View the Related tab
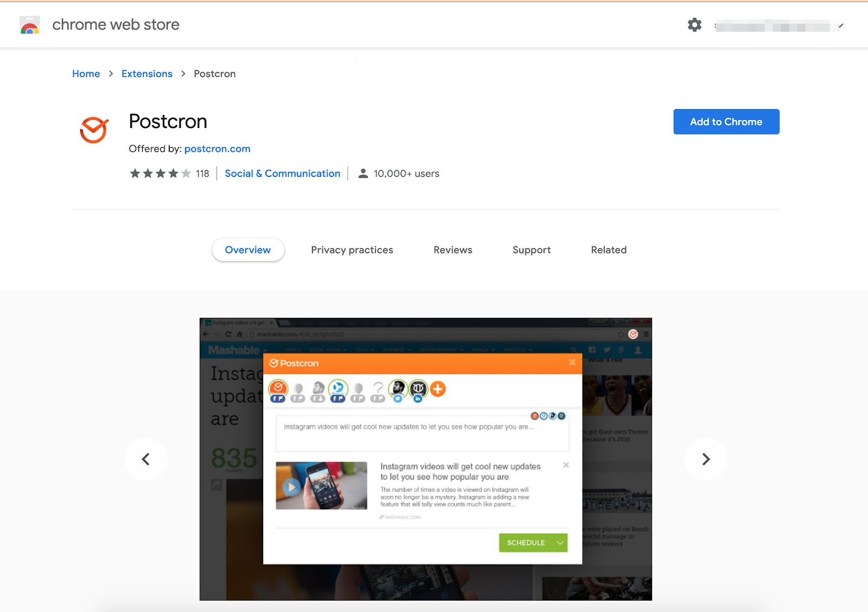This screenshot has height=612, width=868. (x=609, y=250)
